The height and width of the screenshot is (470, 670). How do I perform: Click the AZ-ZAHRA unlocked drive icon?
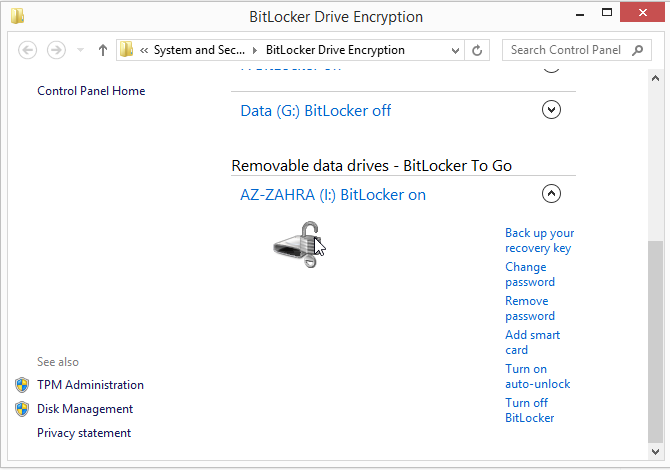(300, 246)
